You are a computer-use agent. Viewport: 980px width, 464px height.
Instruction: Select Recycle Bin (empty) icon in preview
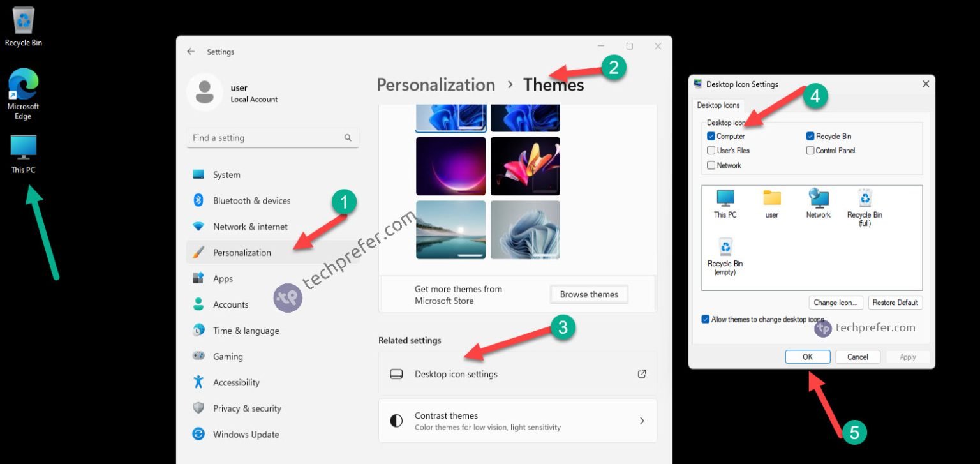coord(725,254)
